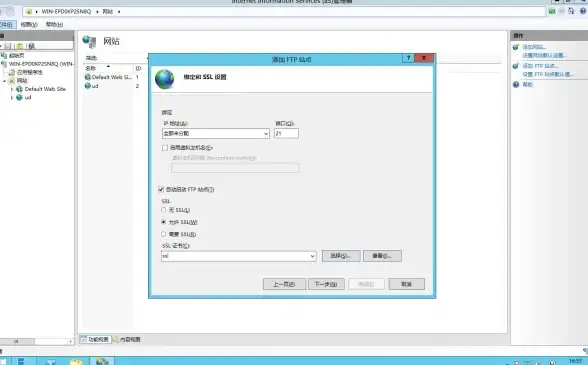The width and height of the screenshot is (588, 365).
Task: Click ID value 2 in the ud row
Action: tap(137, 86)
